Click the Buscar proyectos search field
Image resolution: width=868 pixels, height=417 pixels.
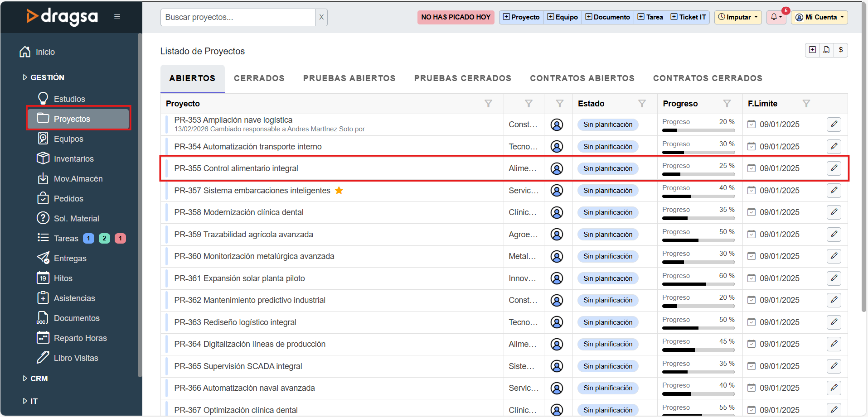click(x=238, y=17)
